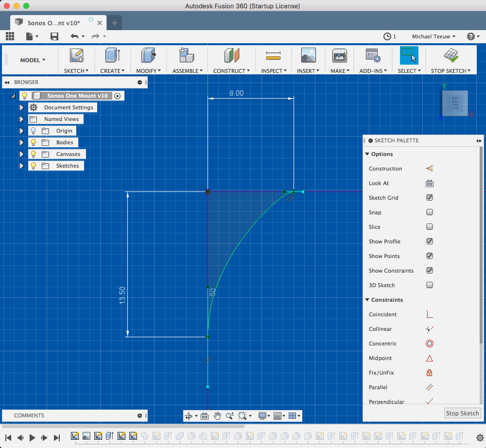Uncheck the Sketch Grid checkbox
The width and height of the screenshot is (486, 448).
[429, 198]
